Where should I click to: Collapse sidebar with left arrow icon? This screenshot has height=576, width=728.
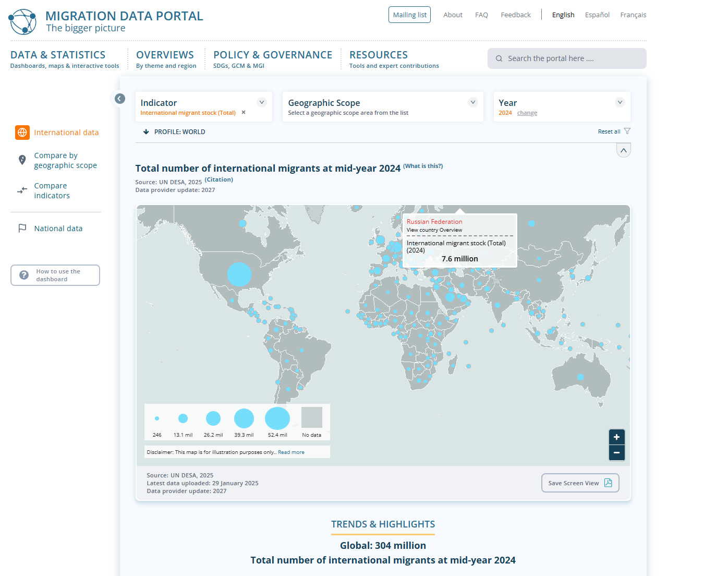[120, 99]
